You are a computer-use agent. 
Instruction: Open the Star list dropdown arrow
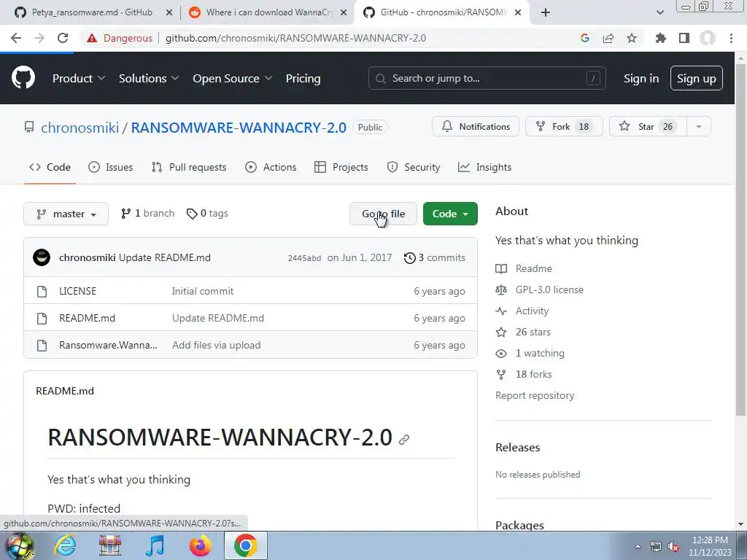699,127
